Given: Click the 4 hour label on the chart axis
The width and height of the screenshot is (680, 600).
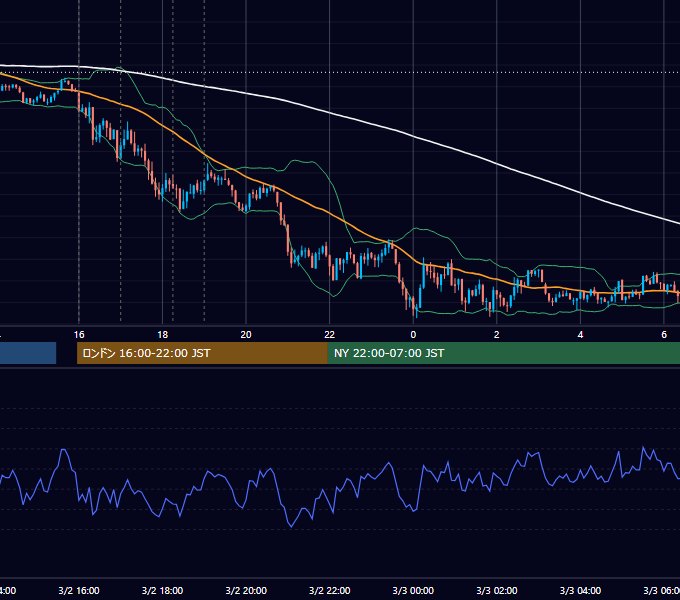Looking at the screenshot, I should tap(580, 335).
